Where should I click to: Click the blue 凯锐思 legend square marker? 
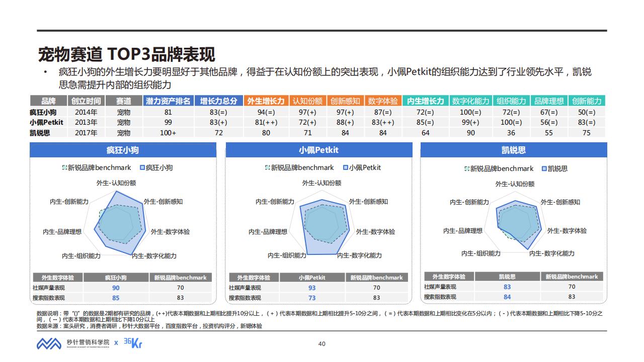544,169
